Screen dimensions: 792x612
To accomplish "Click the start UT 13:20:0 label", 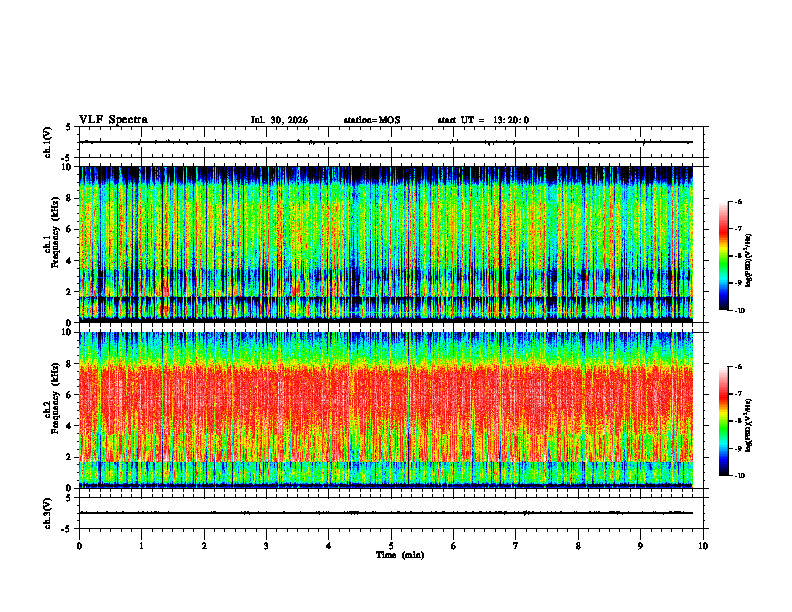I will tap(483, 120).
